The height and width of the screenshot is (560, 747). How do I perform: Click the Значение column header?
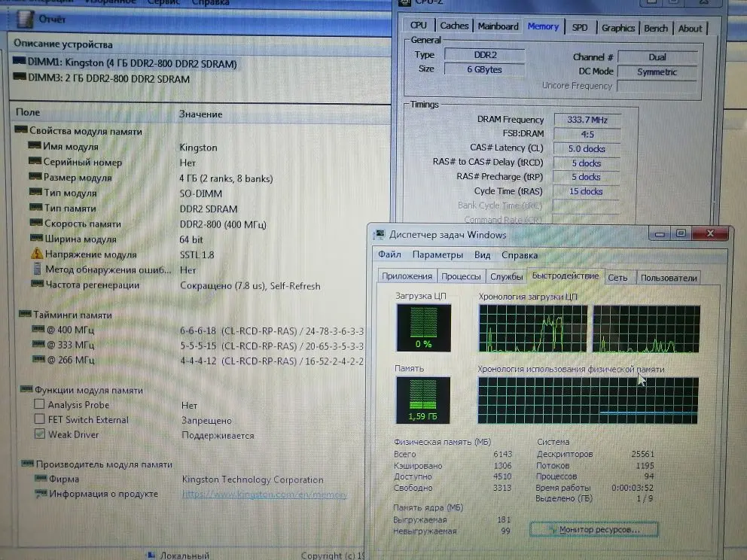pyautogui.click(x=200, y=114)
